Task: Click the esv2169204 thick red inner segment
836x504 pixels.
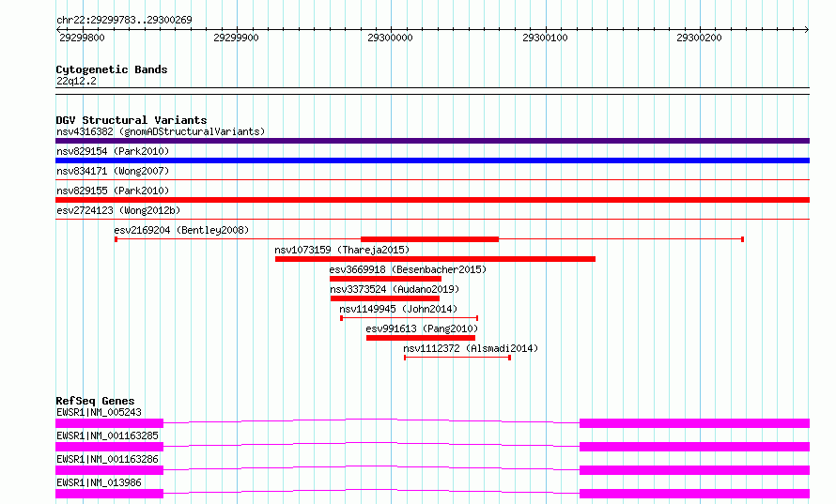Action: 429,239
